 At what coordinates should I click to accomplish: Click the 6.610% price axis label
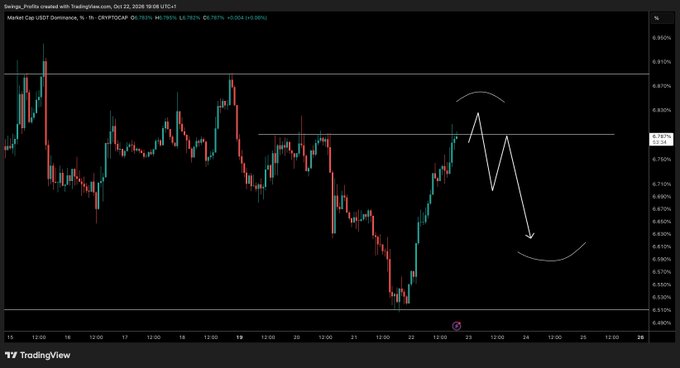pos(661,247)
